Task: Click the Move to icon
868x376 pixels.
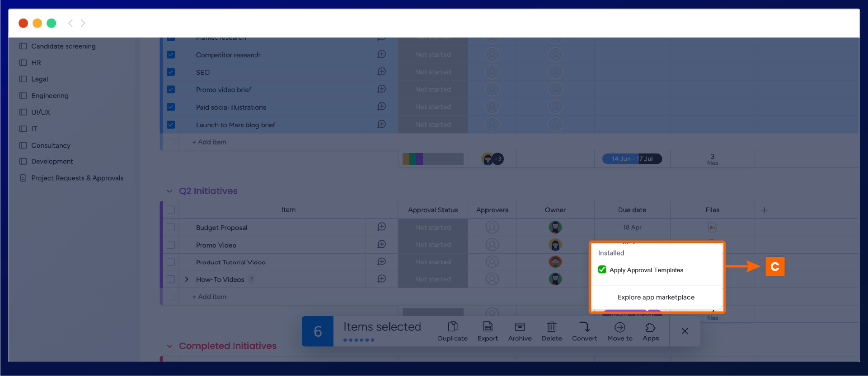Action: point(619,327)
